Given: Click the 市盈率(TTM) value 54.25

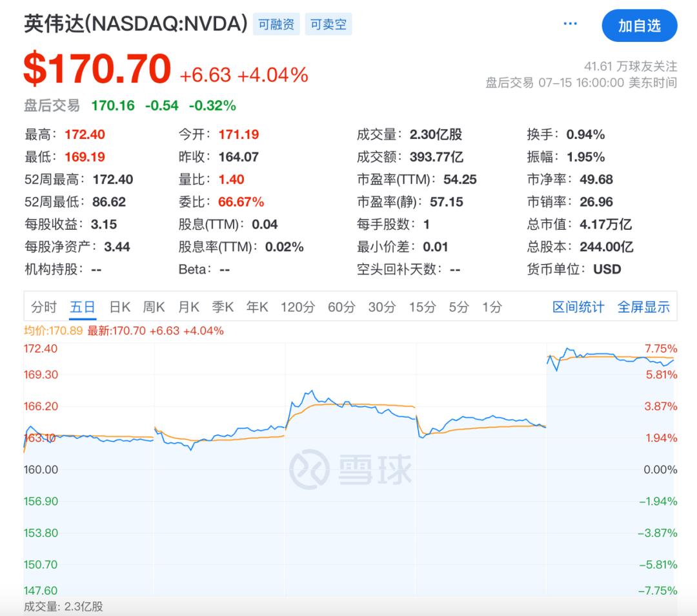Looking at the screenshot, I should tap(460, 180).
